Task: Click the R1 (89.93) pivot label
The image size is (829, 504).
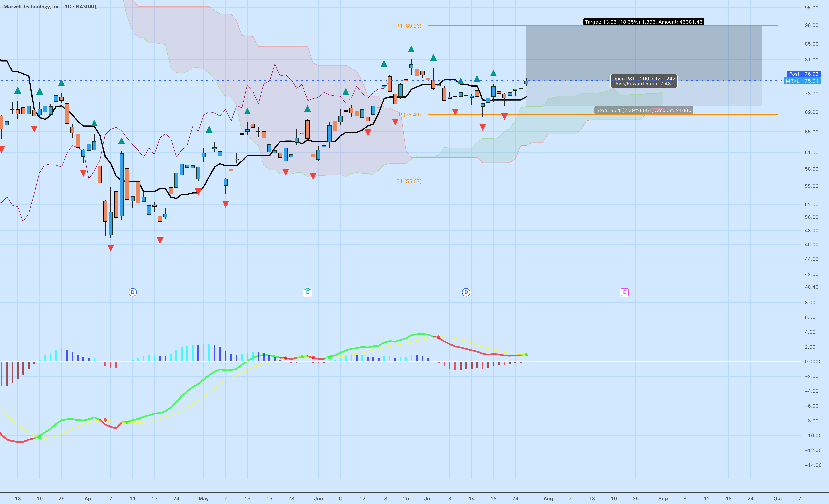Action: [x=409, y=26]
